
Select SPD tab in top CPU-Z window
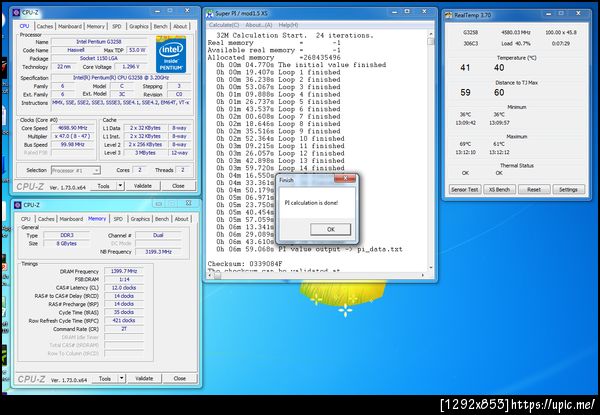[x=117, y=26]
